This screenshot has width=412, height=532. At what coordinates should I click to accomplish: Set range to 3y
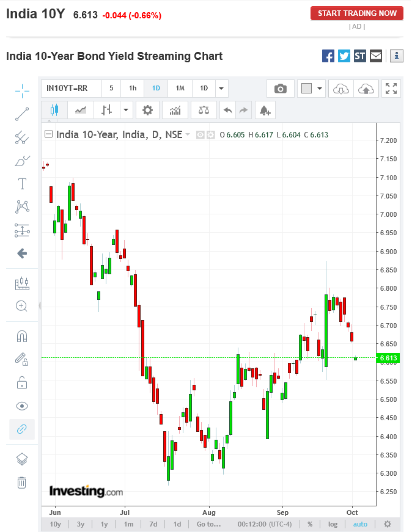(81, 524)
